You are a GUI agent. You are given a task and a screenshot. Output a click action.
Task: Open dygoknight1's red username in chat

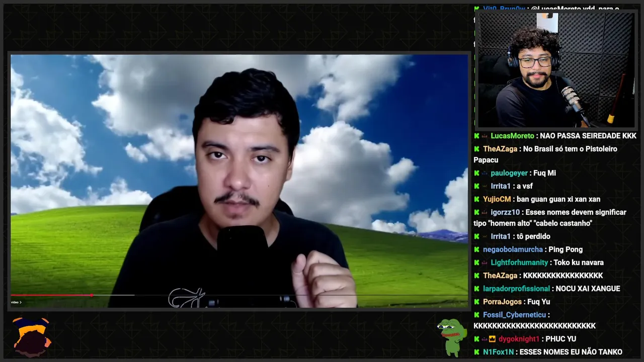[x=519, y=339]
